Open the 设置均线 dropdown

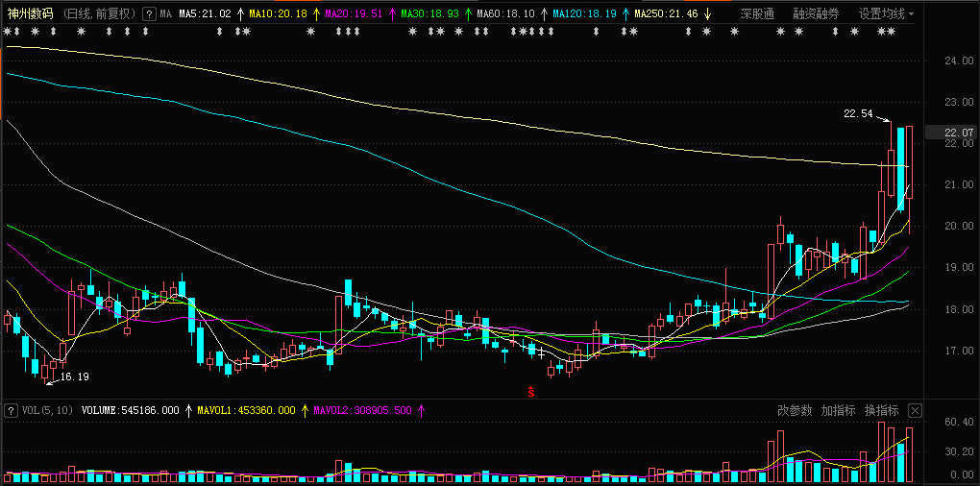point(885,13)
